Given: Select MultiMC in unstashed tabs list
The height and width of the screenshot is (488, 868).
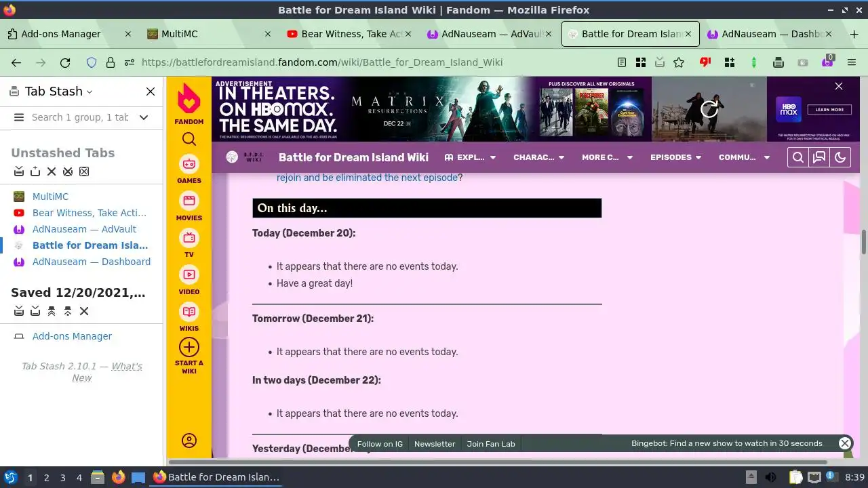Looking at the screenshot, I should 50,197.
